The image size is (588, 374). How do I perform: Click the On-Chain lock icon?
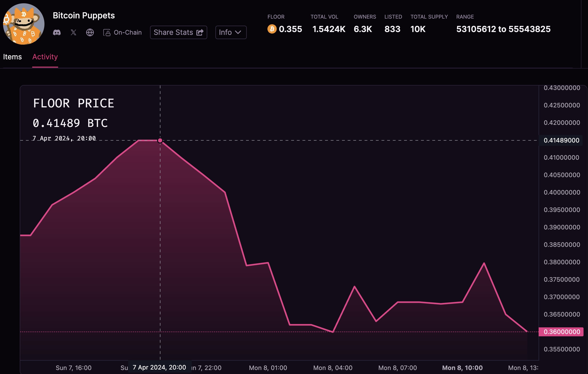pos(107,33)
